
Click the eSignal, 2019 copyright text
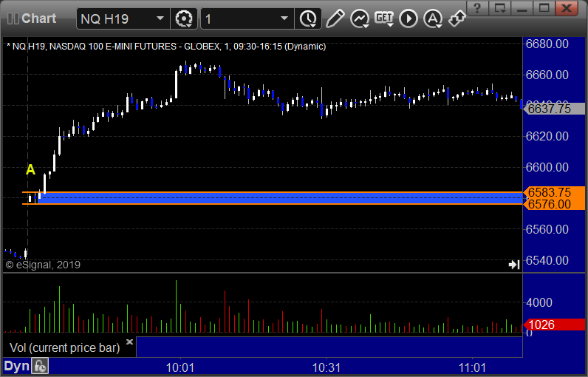[x=43, y=265]
